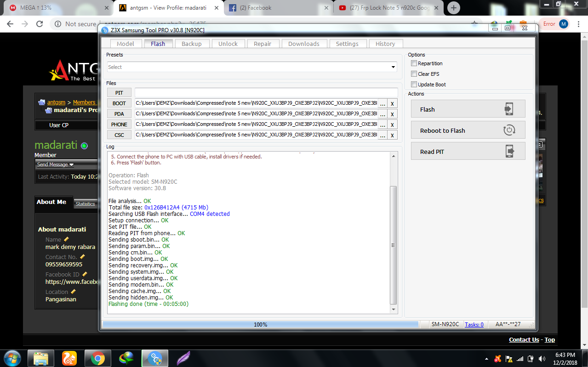The image size is (588, 367).
Task: Click Chrome icon in taskbar
Action: click(97, 358)
